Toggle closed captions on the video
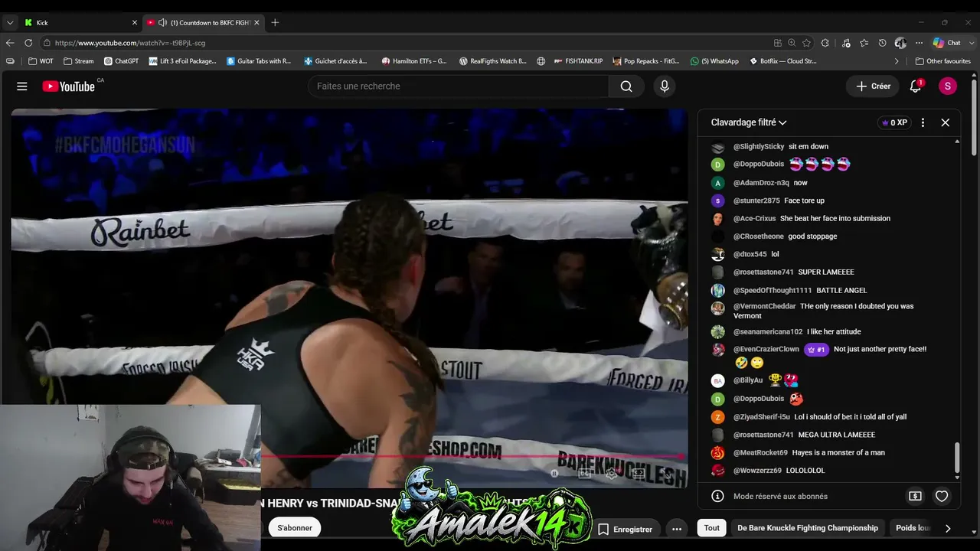 click(584, 474)
